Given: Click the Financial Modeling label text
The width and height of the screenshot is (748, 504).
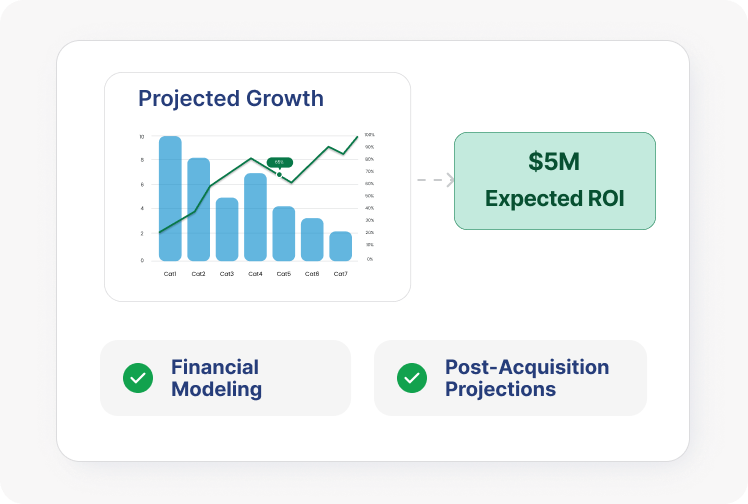Looking at the screenshot, I should (x=215, y=378).
